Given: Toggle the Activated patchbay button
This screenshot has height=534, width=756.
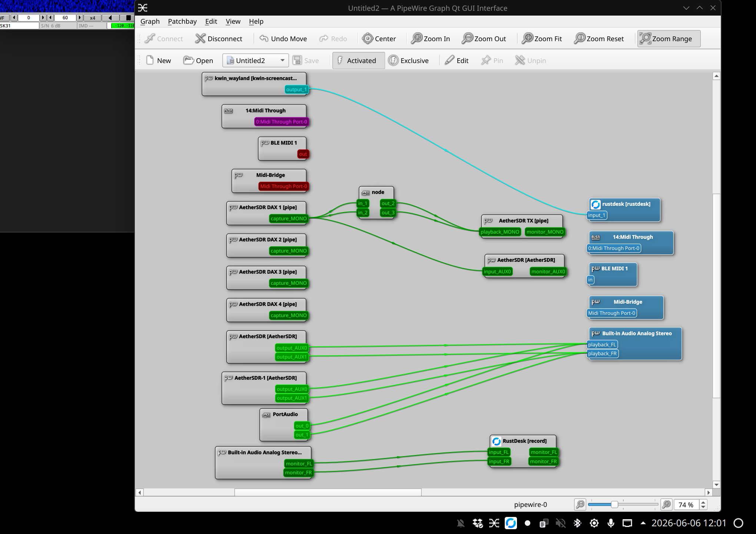Looking at the screenshot, I should point(358,60).
